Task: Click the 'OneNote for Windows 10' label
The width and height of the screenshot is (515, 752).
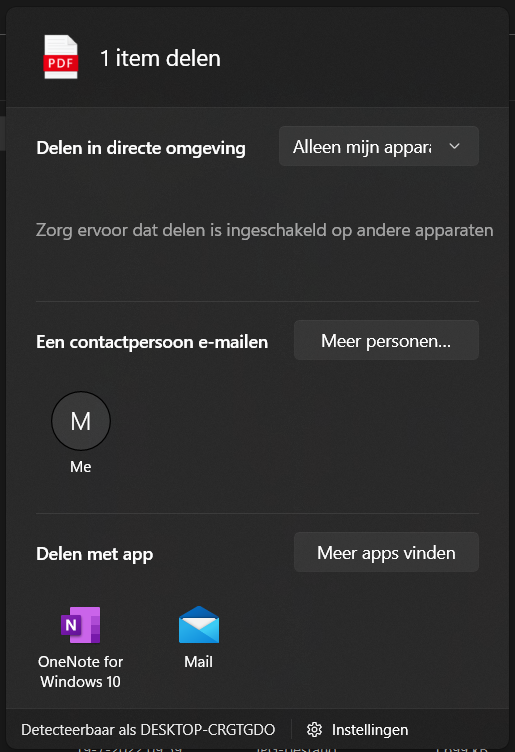Action: (81, 671)
